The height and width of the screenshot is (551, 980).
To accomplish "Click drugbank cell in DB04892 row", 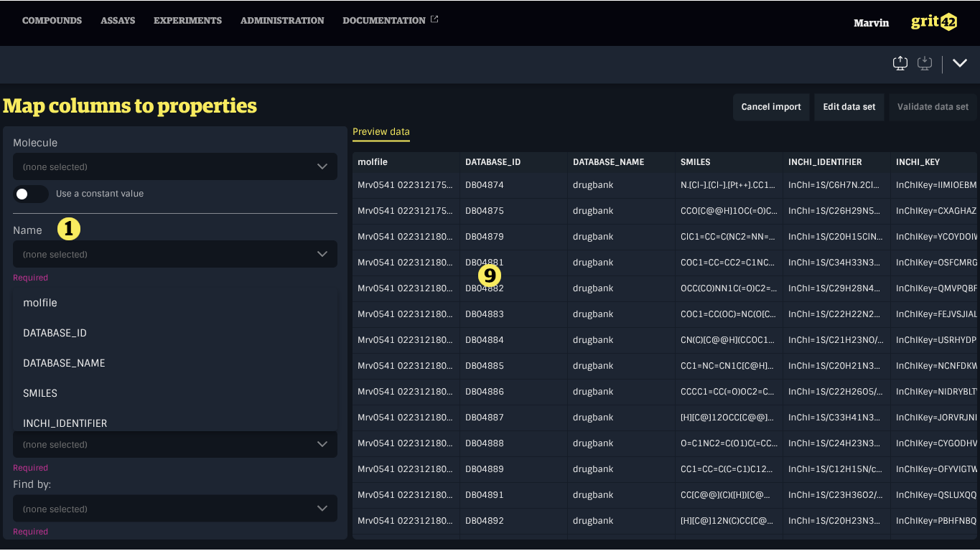I will point(621,521).
